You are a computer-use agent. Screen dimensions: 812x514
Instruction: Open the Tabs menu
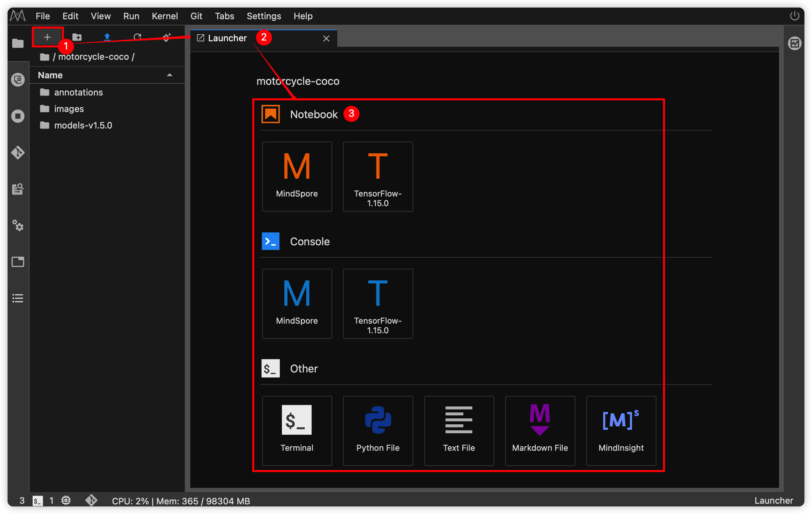pyautogui.click(x=225, y=16)
